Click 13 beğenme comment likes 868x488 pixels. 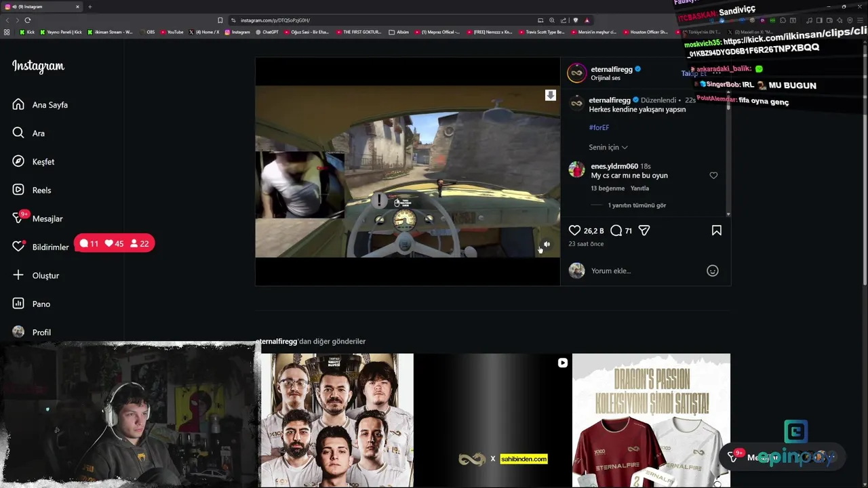click(x=607, y=188)
